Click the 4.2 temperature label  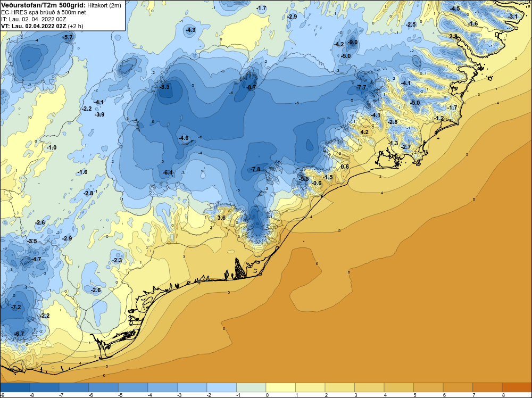pyautogui.click(x=364, y=132)
